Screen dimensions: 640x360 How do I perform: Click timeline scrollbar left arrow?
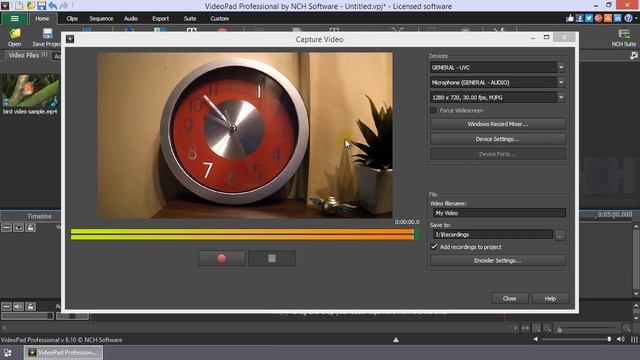(4, 328)
